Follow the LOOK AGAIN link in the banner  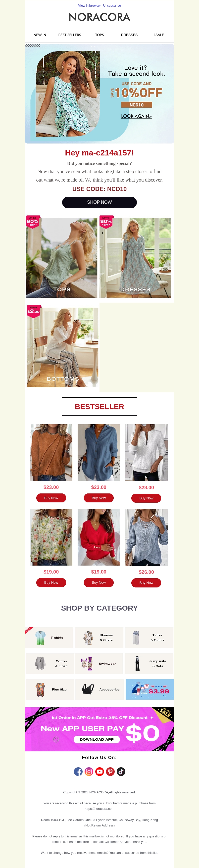[x=136, y=116]
